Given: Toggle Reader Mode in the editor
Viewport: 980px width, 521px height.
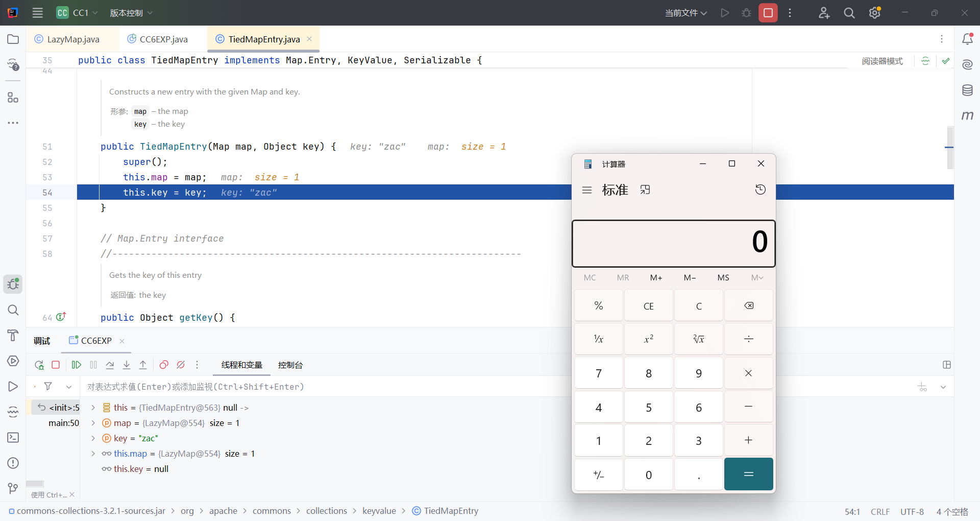Looking at the screenshot, I should [x=882, y=61].
